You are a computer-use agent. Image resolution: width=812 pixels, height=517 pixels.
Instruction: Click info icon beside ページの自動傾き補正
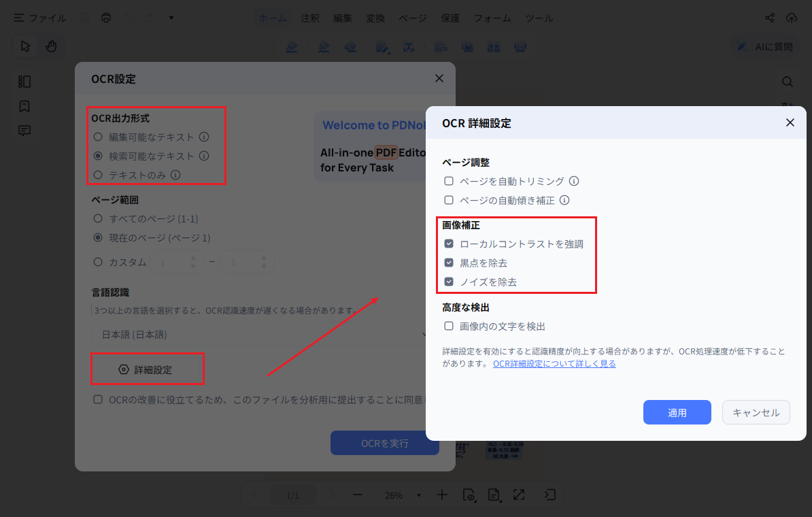pos(564,200)
